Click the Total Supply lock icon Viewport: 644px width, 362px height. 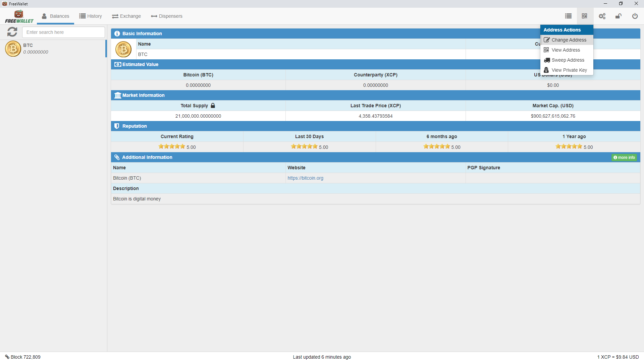tap(213, 106)
